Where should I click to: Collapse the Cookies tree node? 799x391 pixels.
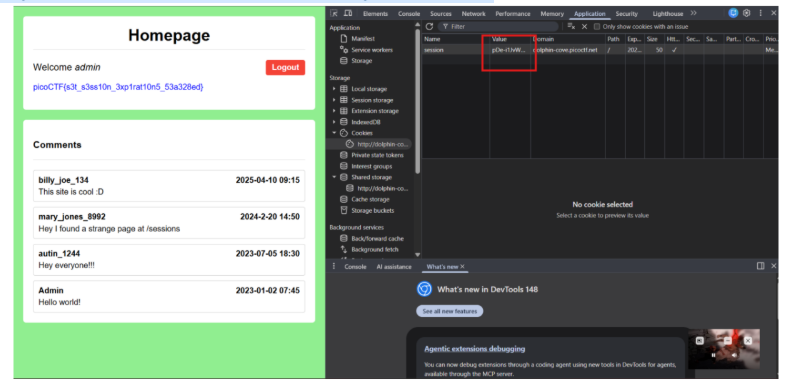pos(334,133)
